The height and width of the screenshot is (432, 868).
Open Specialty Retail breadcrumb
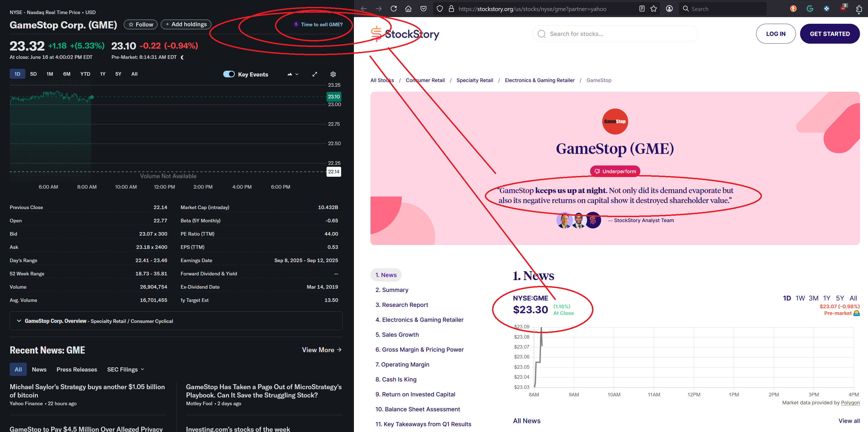474,80
